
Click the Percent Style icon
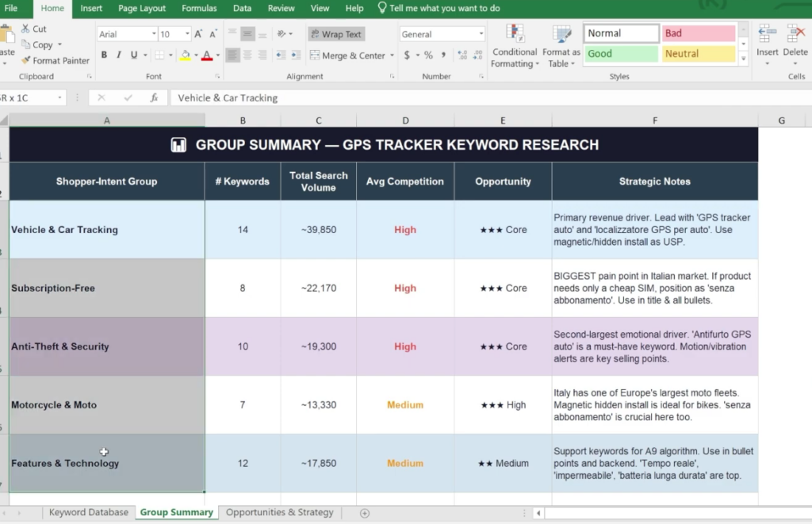428,55
